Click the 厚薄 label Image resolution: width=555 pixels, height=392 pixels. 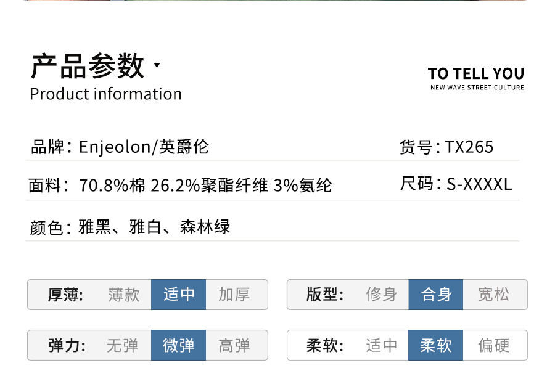66,295
